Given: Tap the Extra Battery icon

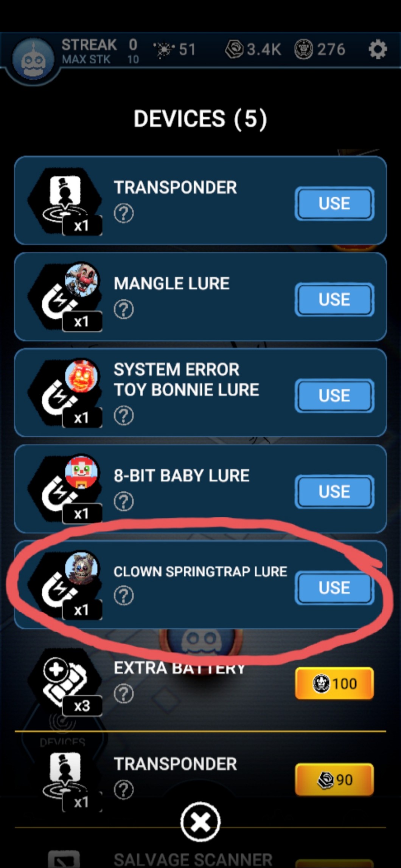Looking at the screenshot, I should (x=65, y=682).
